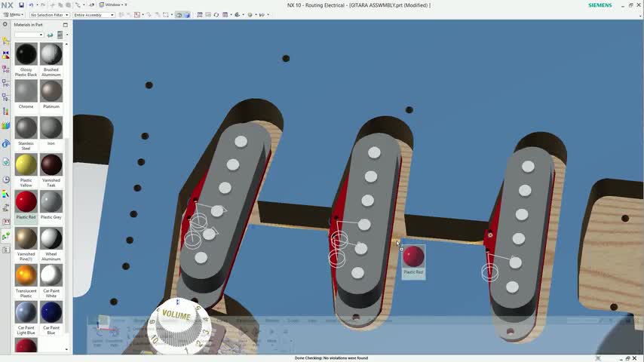
Task: Open the red-framed scene resource tab
Action: coord(6,222)
